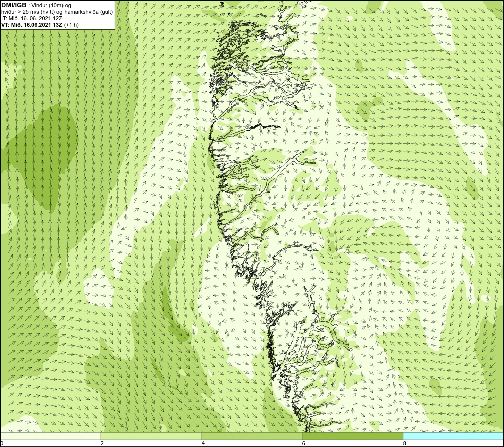Screen dimensions: 504x447
Task: Click the '6' scale label
Action: tap(304, 443)
